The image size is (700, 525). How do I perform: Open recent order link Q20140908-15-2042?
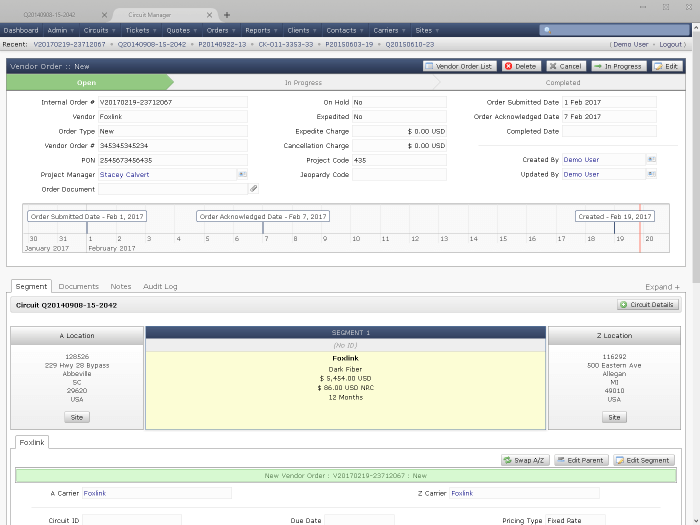point(152,44)
